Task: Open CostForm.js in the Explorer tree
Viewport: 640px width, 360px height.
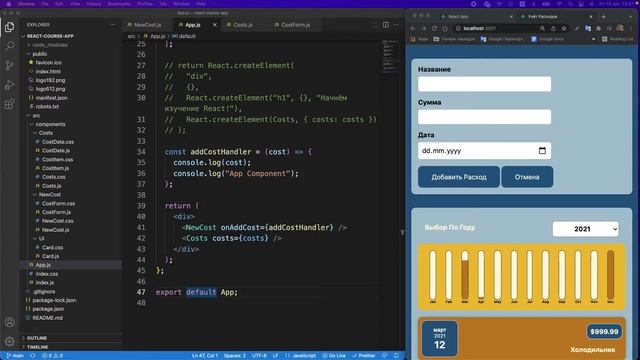Action: 56,212
